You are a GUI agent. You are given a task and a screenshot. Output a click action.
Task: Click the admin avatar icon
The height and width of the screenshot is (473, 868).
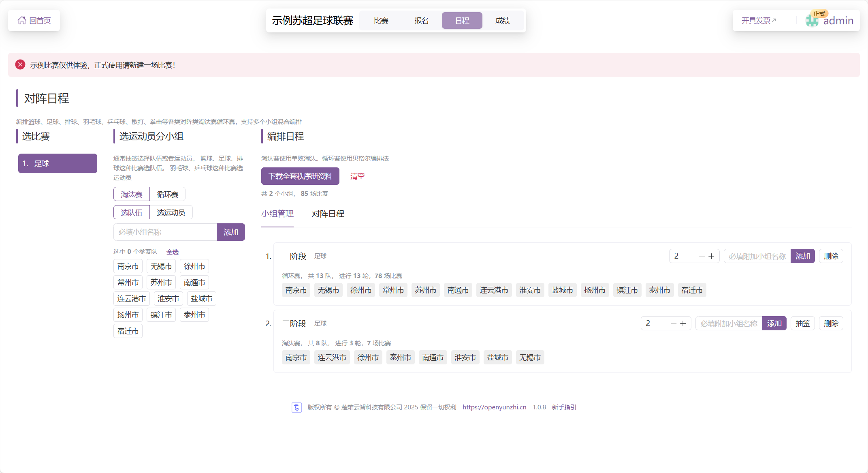[812, 20]
